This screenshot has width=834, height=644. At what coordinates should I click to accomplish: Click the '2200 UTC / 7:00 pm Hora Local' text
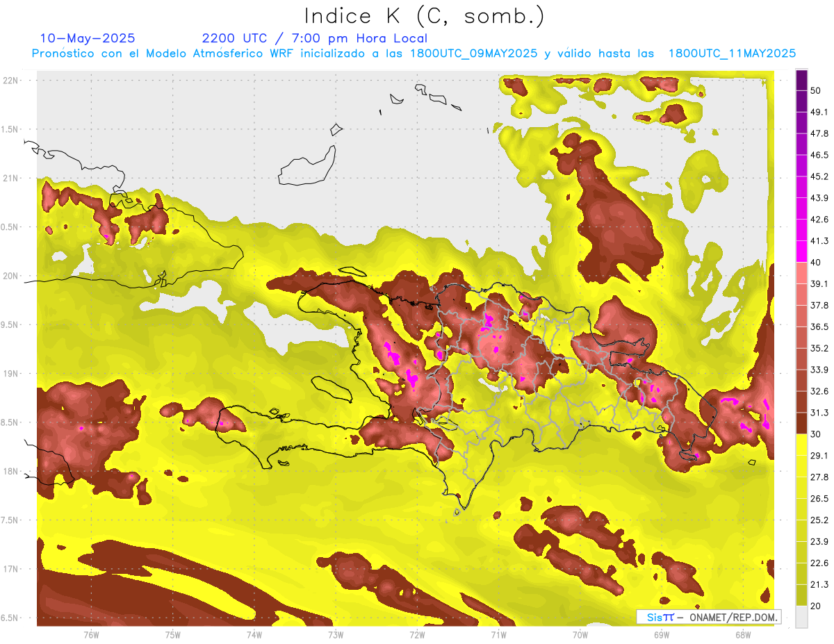[315, 38]
